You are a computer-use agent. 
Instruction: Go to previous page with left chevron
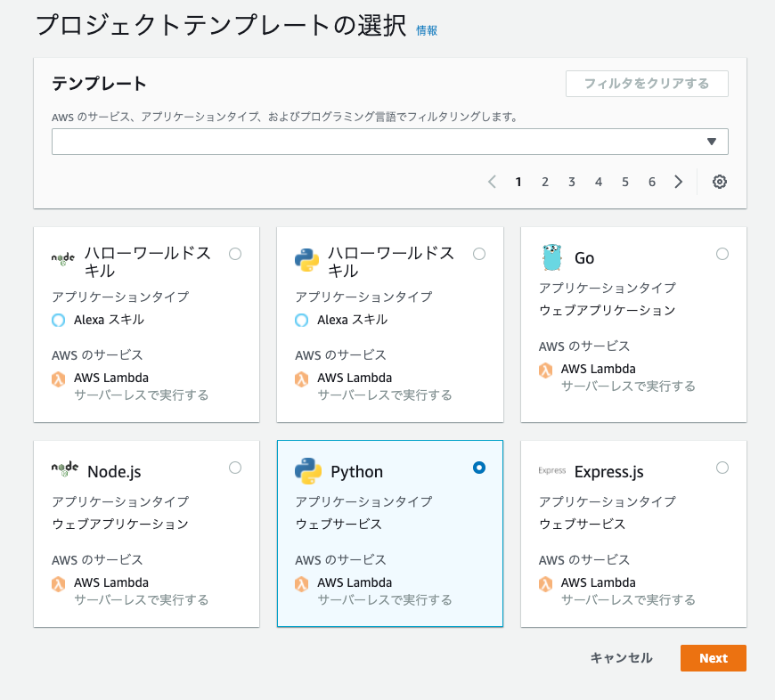[492, 182]
